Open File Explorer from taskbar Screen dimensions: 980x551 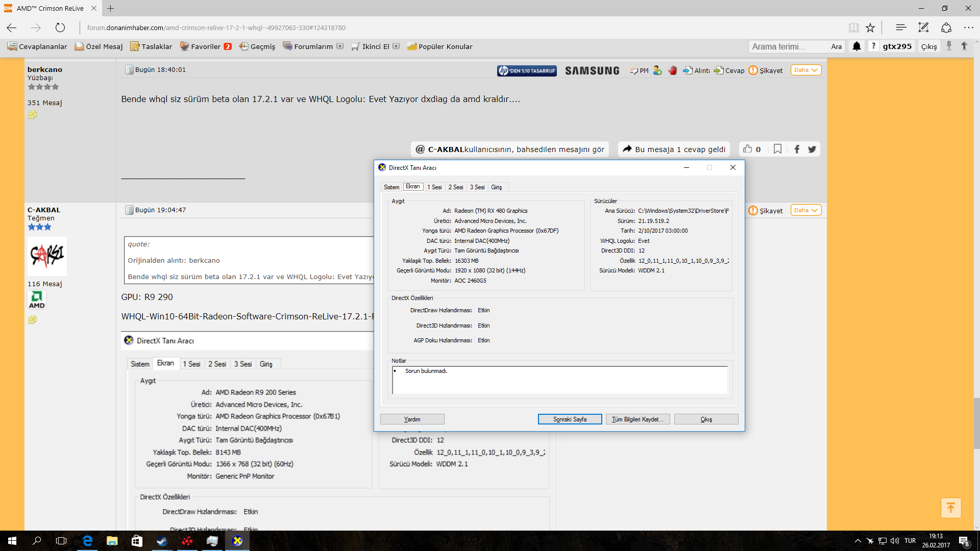(112, 541)
